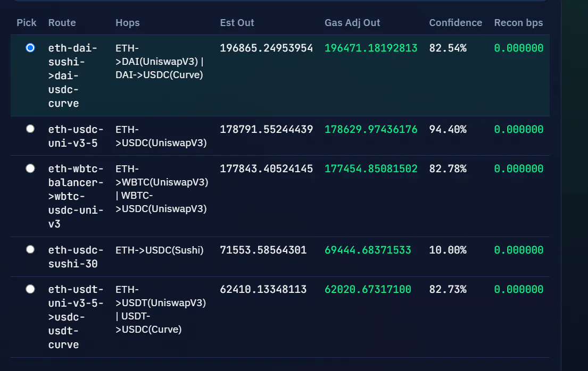Click Est Out value 196865.24953954

click(266, 48)
